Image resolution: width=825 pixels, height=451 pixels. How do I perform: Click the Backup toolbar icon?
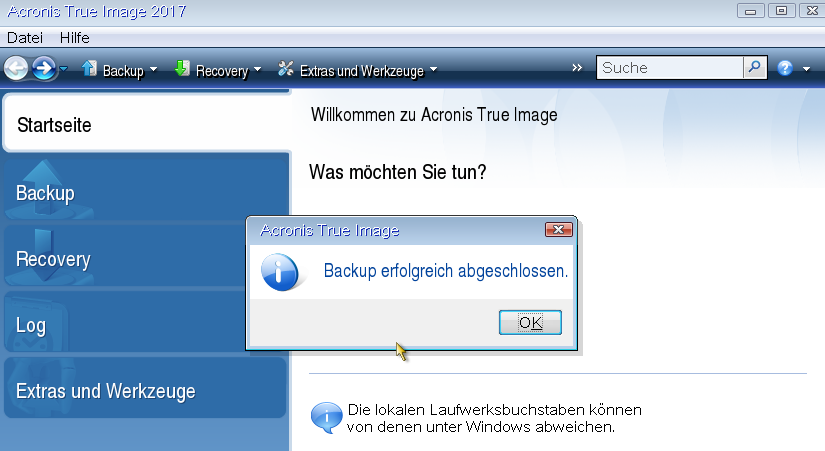(89, 69)
